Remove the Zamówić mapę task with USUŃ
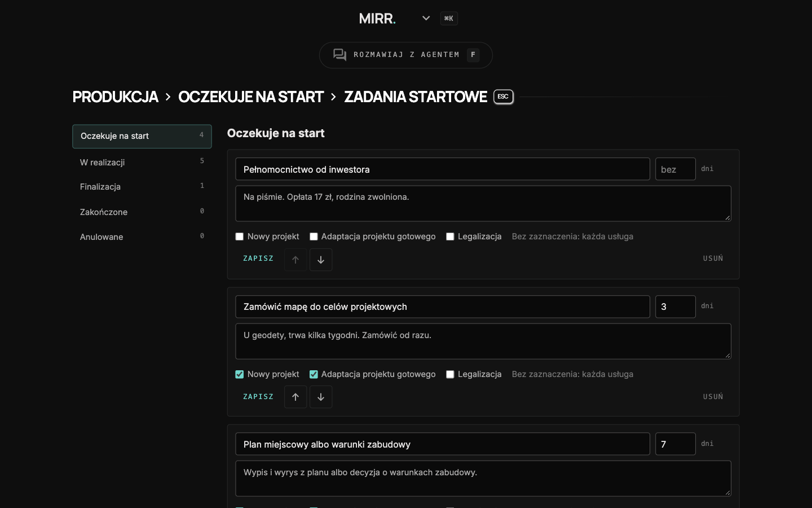The width and height of the screenshot is (812, 508). [x=713, y=397]
